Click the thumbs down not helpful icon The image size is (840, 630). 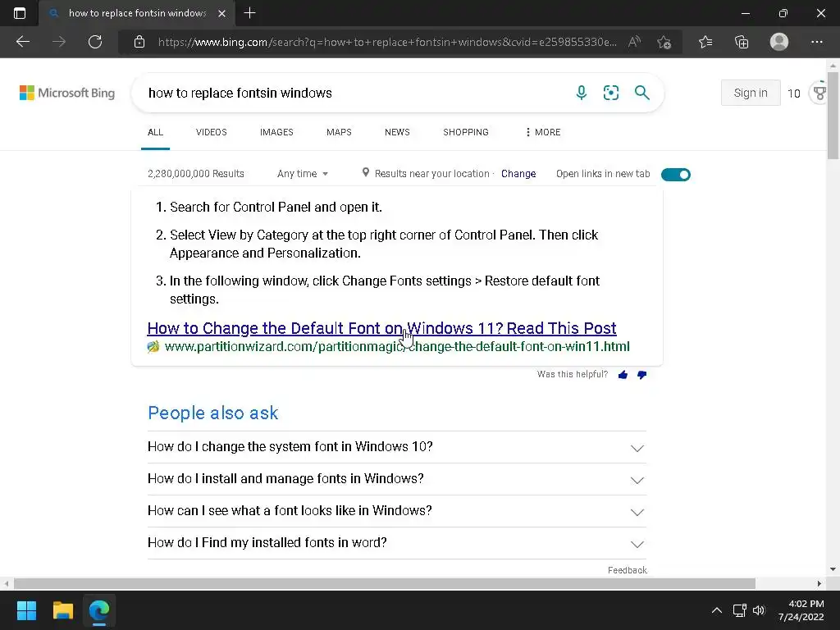point(641,375)
